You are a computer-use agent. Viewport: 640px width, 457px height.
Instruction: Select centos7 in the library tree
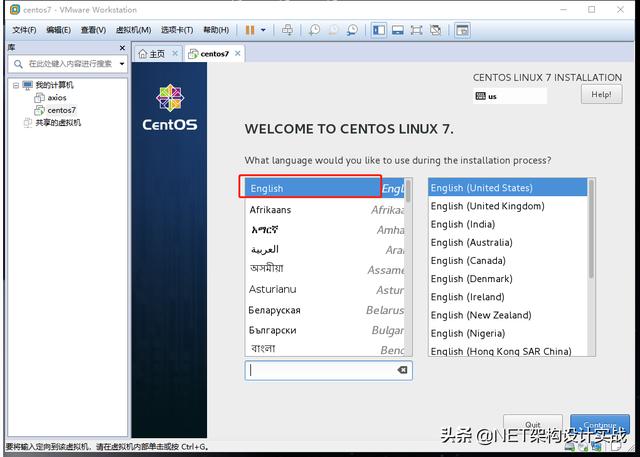coord(62,110)
